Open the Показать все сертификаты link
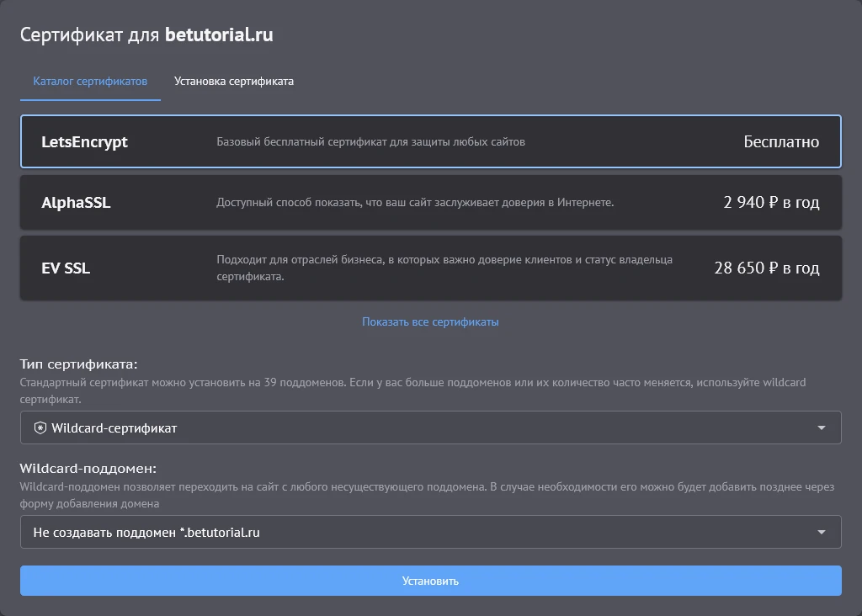This screenshot has height=616, width=862. (x=430, y=321)
